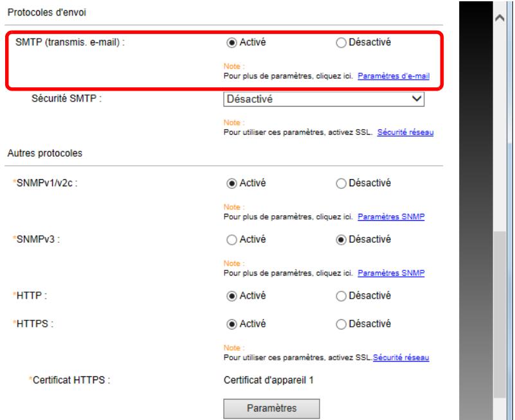Open the Paramètres d'e-mail link
This screenshot has width=515, height=420.
393,76
